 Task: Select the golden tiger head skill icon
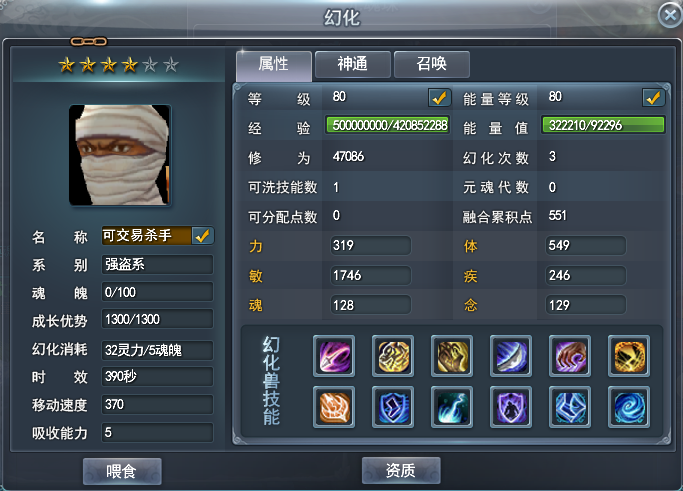(393, 356)
